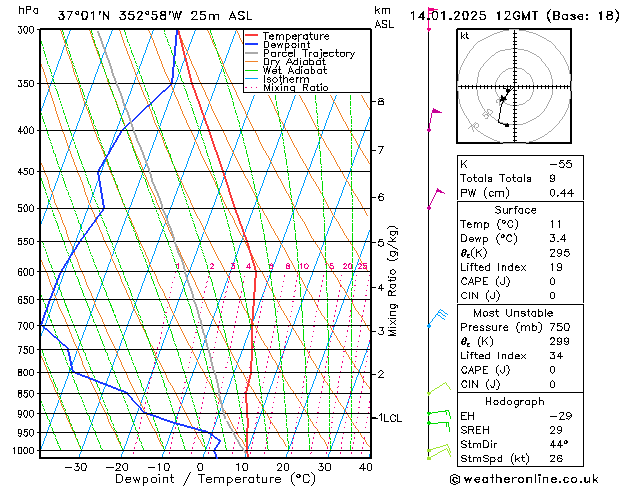Click the Most Unstable section heading
629x486 pixels.
(x=513, y=313)
